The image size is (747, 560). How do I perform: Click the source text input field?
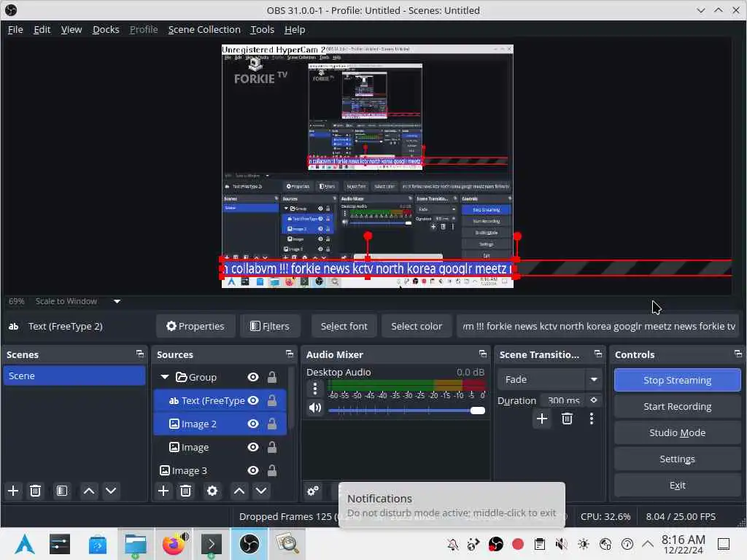click(x=598, y=326)
